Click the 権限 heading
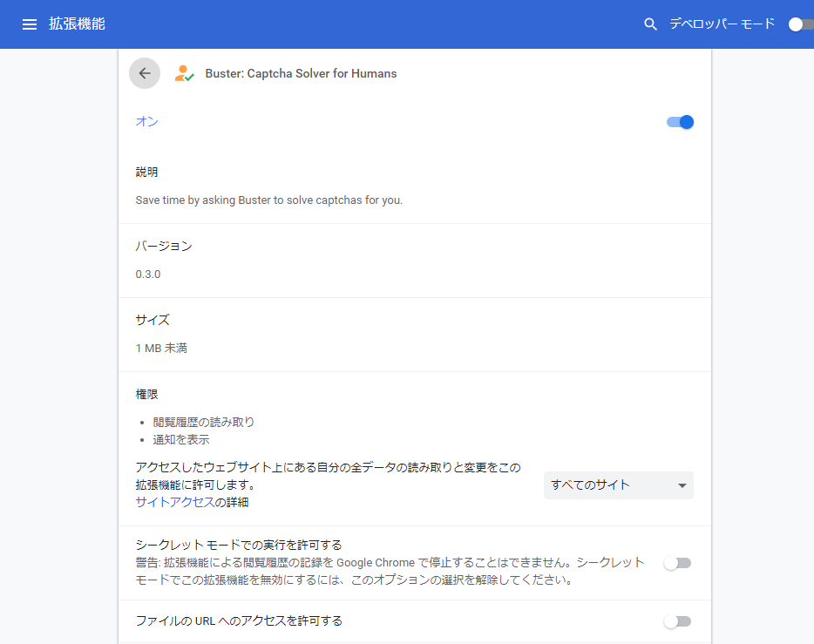 (x=147, y=395)
